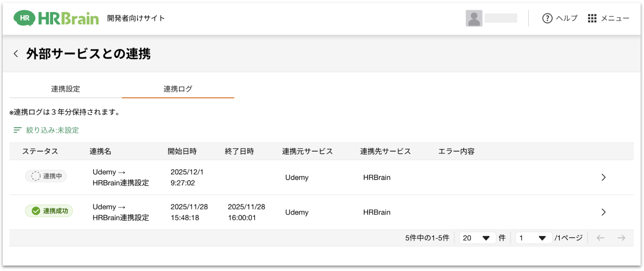
Task: Open the page number dropdown
Action: tap(533, 238)
